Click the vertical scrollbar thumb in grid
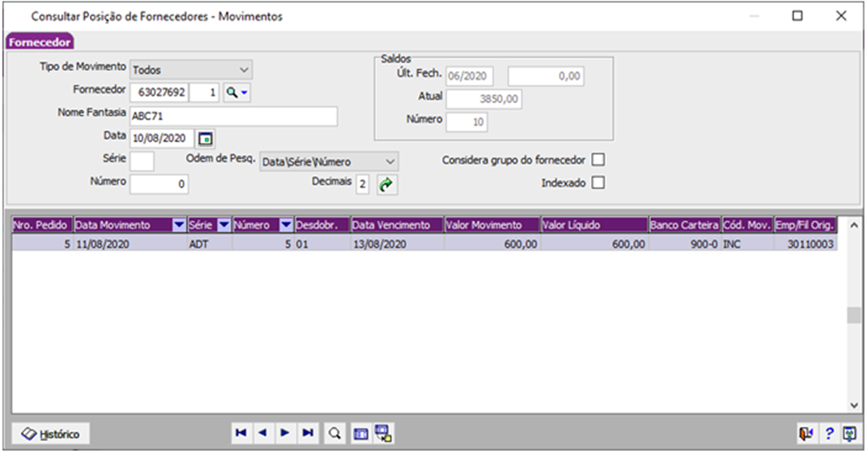This screenshot has width=868, height=453. 854,316
